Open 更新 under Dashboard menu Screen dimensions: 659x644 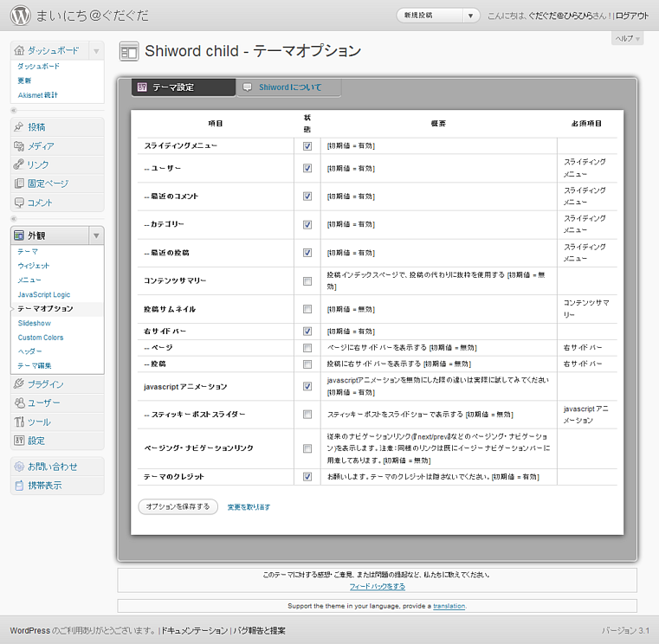click(24, 80)
